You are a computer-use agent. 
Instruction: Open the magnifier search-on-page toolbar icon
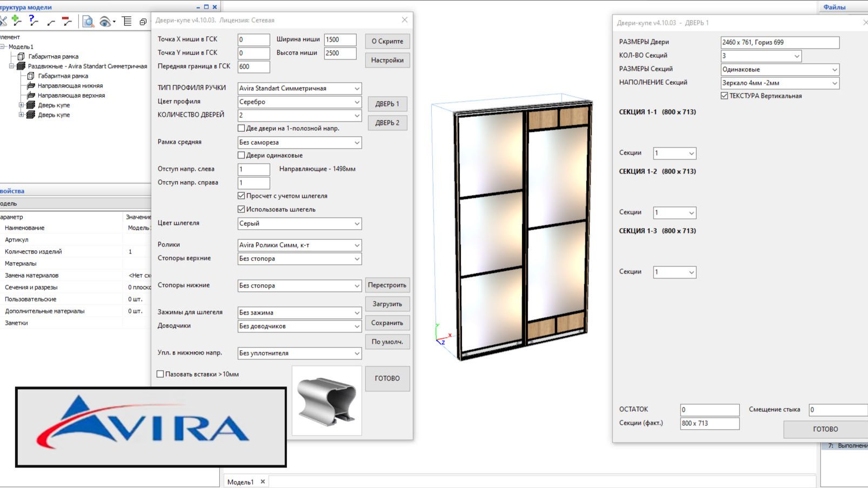(x=88, y=21)
